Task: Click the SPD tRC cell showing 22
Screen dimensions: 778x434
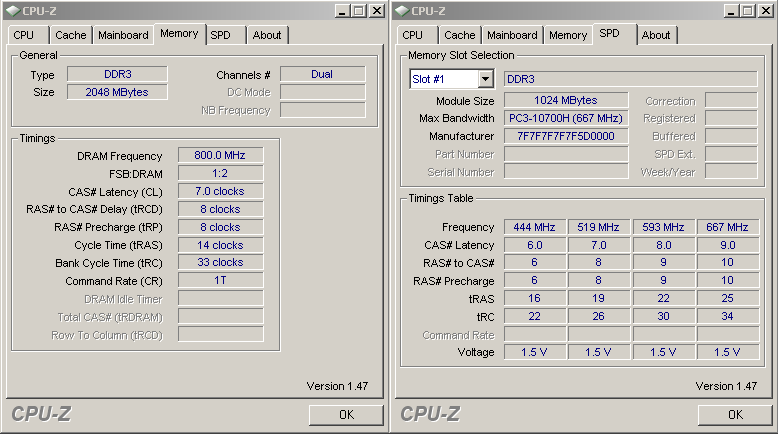Action: coord(535,316)
